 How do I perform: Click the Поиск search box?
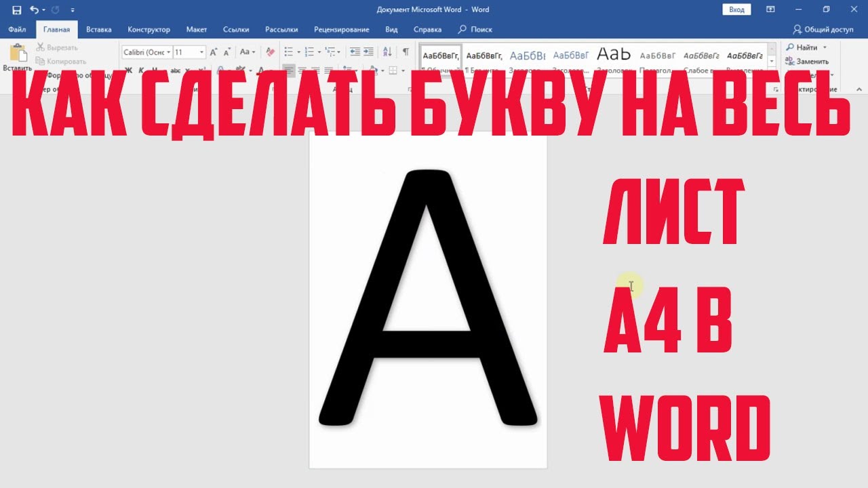click(x=475, y=29)
